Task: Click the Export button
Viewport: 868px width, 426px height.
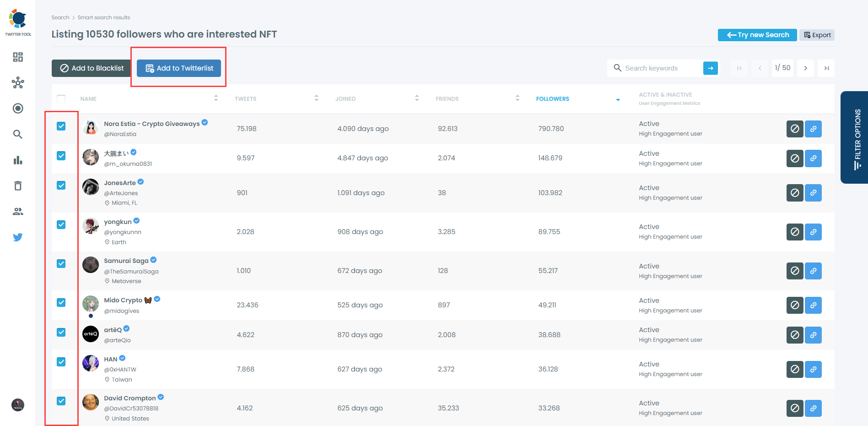Action: 817,35
